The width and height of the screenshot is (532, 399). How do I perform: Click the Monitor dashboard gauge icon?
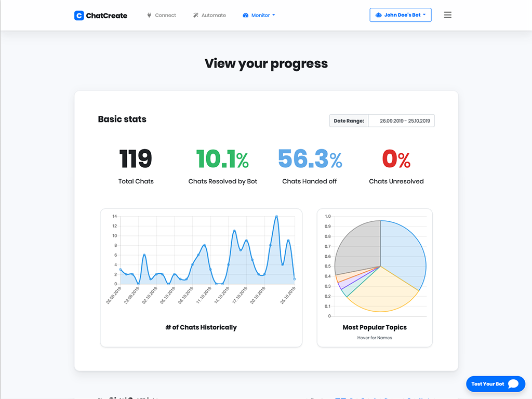pyautogui.click(x=246, y=16)
